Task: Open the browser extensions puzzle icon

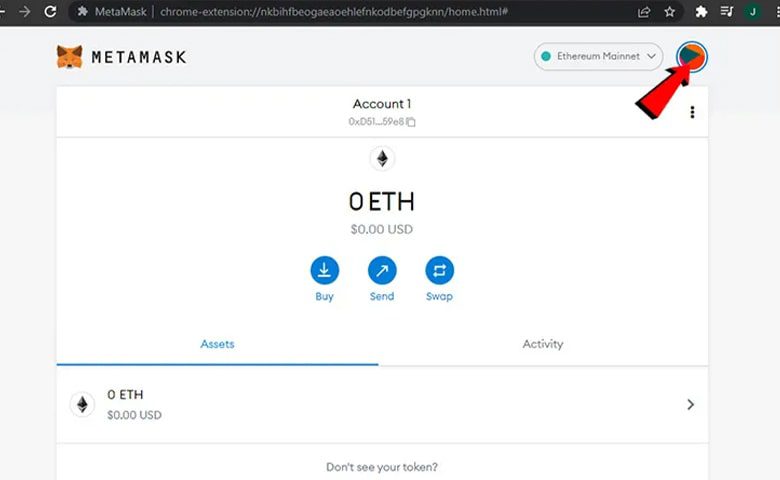Action: point(701,11)
